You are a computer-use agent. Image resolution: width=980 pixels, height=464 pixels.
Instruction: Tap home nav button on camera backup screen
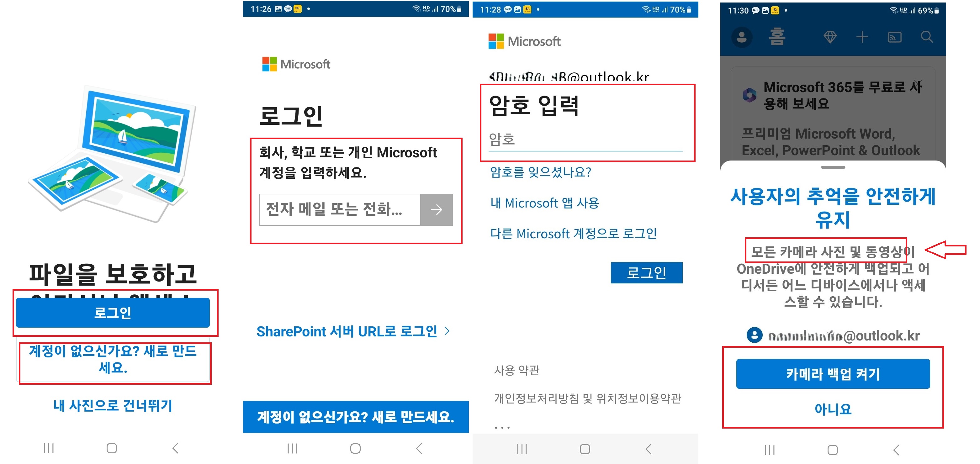pyautogui.click(x=833, y=450)
